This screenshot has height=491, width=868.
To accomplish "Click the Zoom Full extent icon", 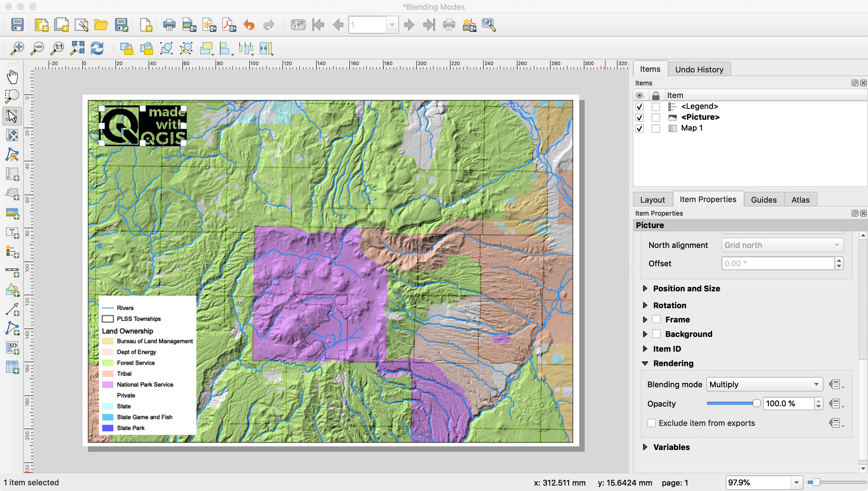I will pos(77,49).
